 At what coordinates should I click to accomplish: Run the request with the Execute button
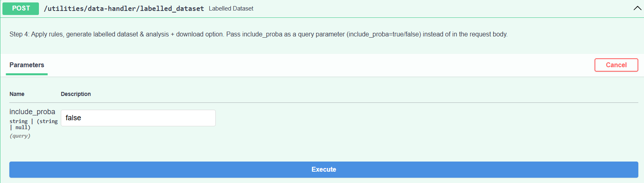(324, 169)
